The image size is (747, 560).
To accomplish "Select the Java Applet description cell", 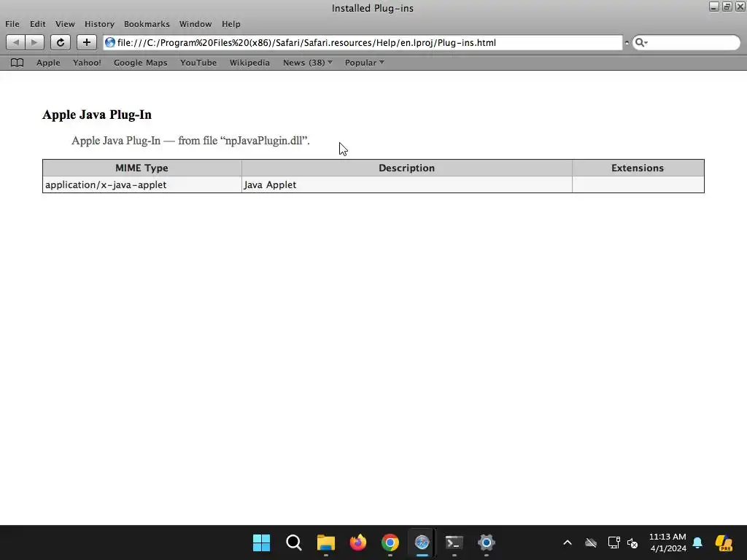I will point(407,184).
